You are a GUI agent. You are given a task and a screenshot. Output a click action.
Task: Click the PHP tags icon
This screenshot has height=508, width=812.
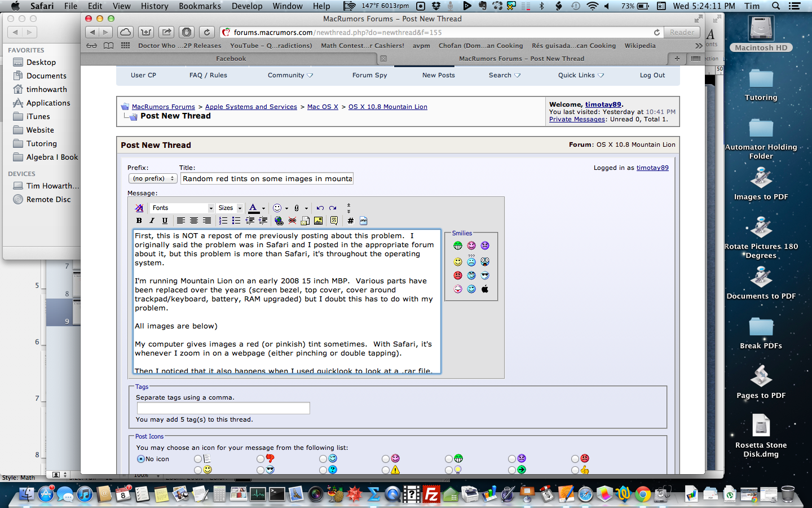coord(363,221)
